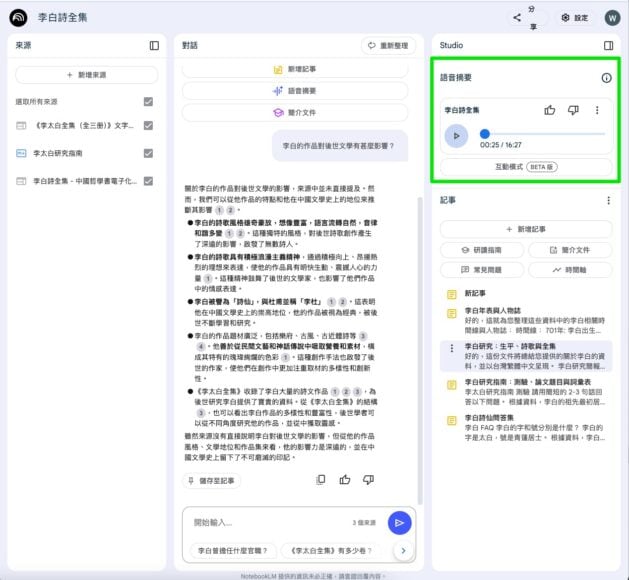Viewport: 629px width, 580px height.
Task: Uncheck the 《李太白全集（全三册）》 source checkbox
Action: (148, 126)
